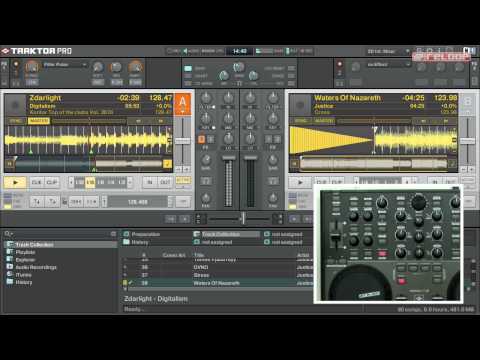Toggle loop ACTIVE on Deck A
Image resolution: width=480 pixels, height=360 pixels.
(183, 180)
